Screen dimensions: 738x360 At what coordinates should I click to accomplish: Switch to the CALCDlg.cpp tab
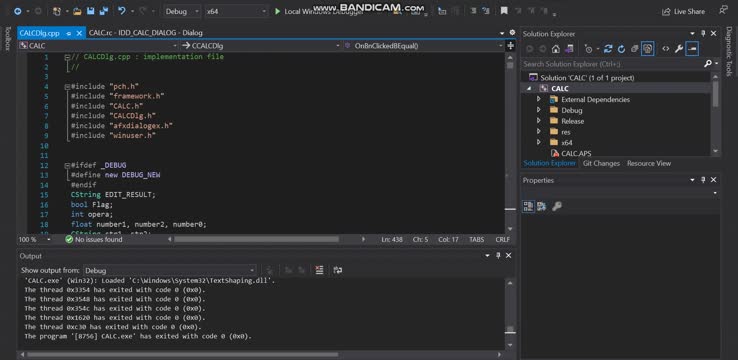click(x=40, y=33)
